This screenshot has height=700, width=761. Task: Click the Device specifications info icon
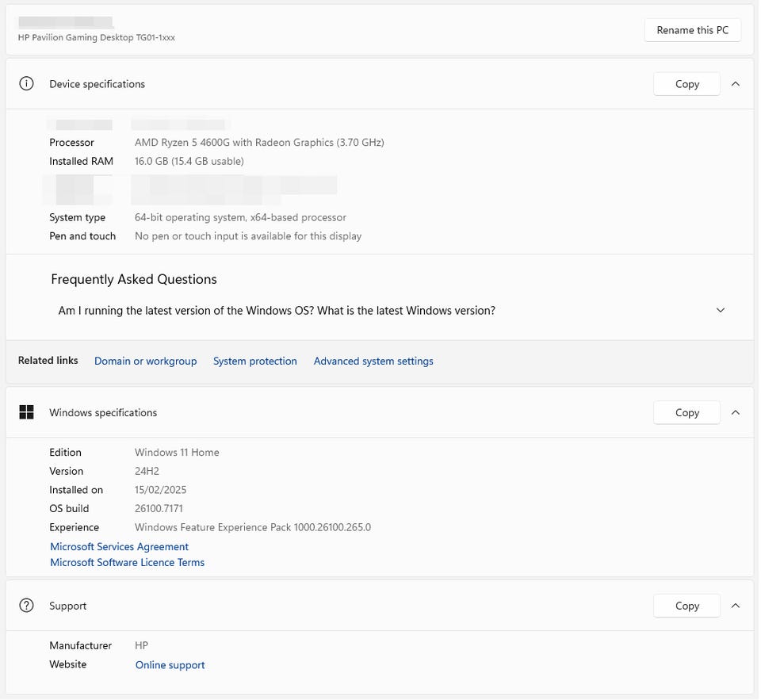pos(26,84)
